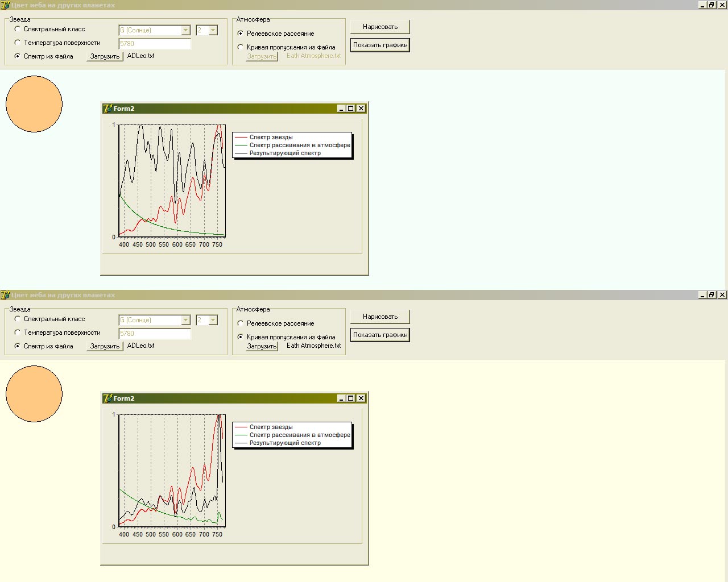Image resolution: width=728 pixels, height=582 pixels.
Task: Close the lower Form2 window
Action: click(361, 398)
